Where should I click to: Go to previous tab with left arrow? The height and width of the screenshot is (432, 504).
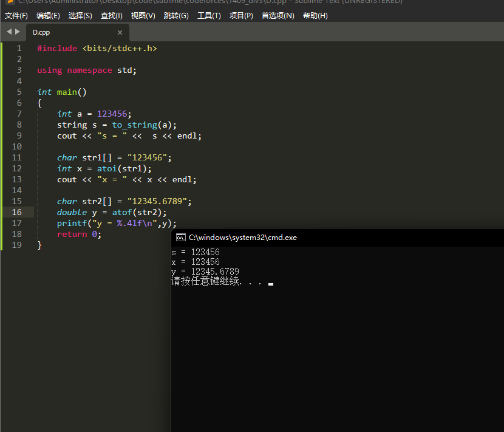pos(9,32)
